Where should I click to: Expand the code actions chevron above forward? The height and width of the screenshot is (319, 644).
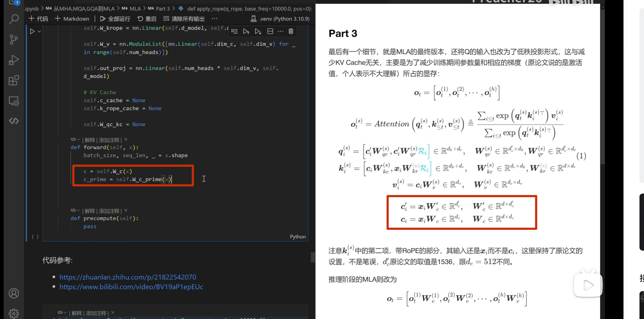[78, 140]
